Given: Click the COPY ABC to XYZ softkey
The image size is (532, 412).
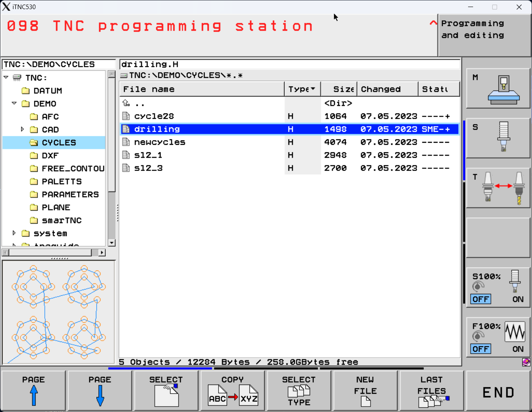Looking at the screenshot, I should (233, 391).
